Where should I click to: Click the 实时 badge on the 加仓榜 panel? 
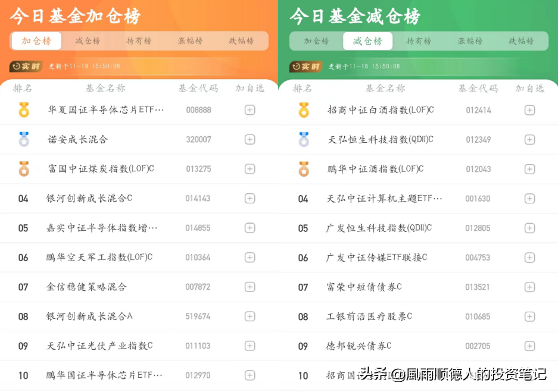coord(25,67)
